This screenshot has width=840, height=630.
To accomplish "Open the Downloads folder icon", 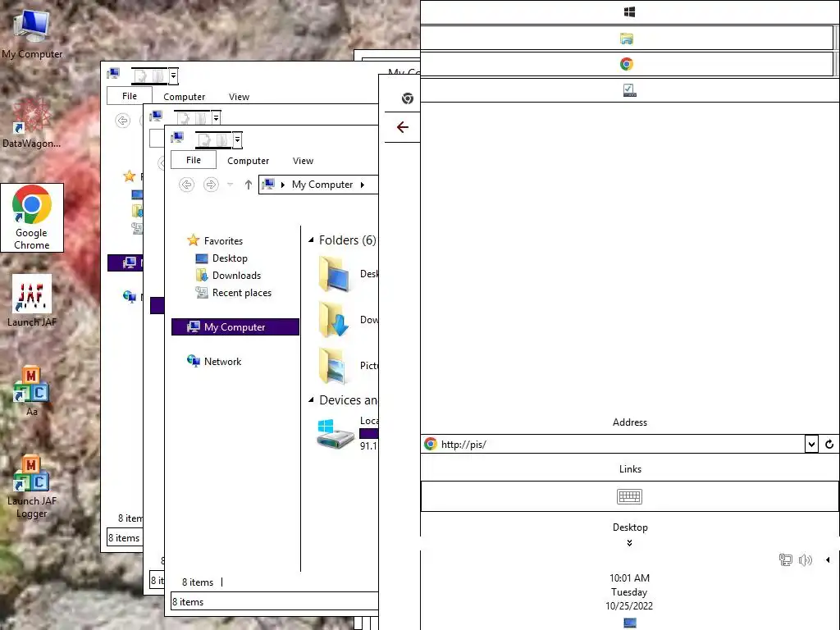I will click(335, 319).
